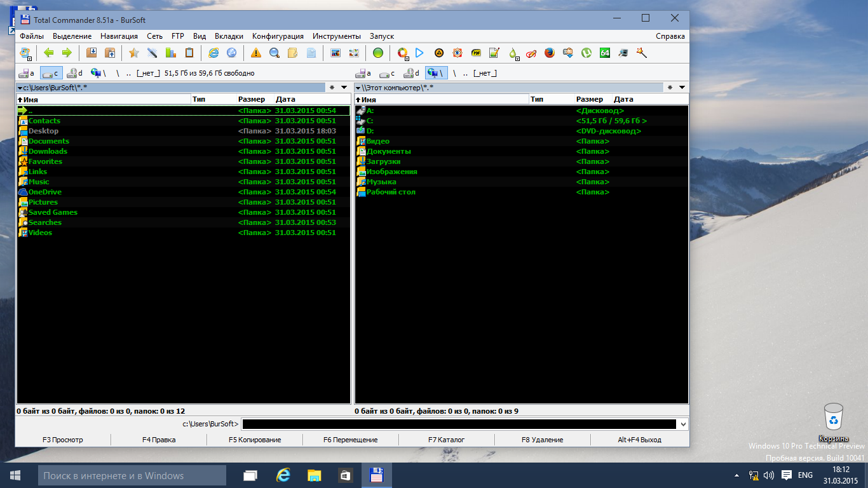Click the green 64 toolbar icon
Image resolution: width=868 pixels, height=488 pixels.
click(605, 53)
